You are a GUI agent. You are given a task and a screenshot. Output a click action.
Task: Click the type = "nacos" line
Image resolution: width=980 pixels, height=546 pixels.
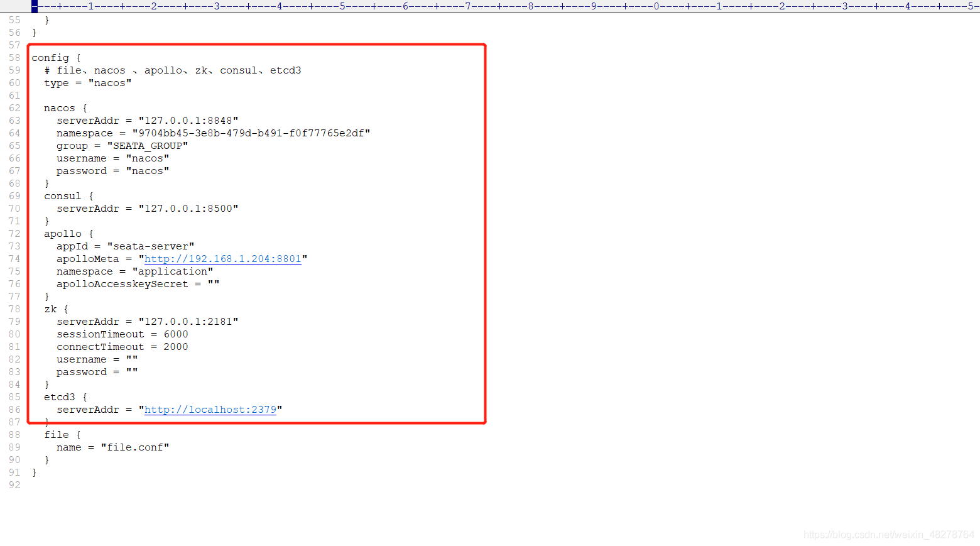pos(88,83)
